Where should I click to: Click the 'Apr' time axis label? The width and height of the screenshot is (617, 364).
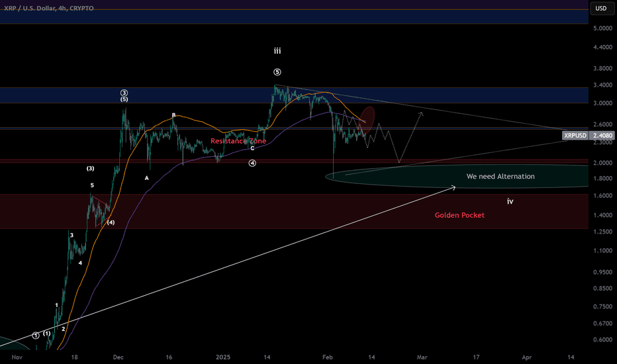coord(526,357)
